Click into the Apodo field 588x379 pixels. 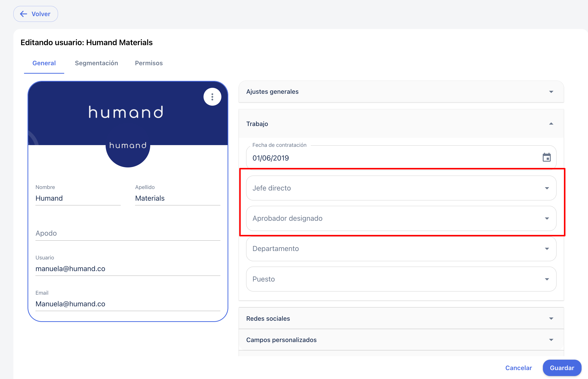click(128, 233)
